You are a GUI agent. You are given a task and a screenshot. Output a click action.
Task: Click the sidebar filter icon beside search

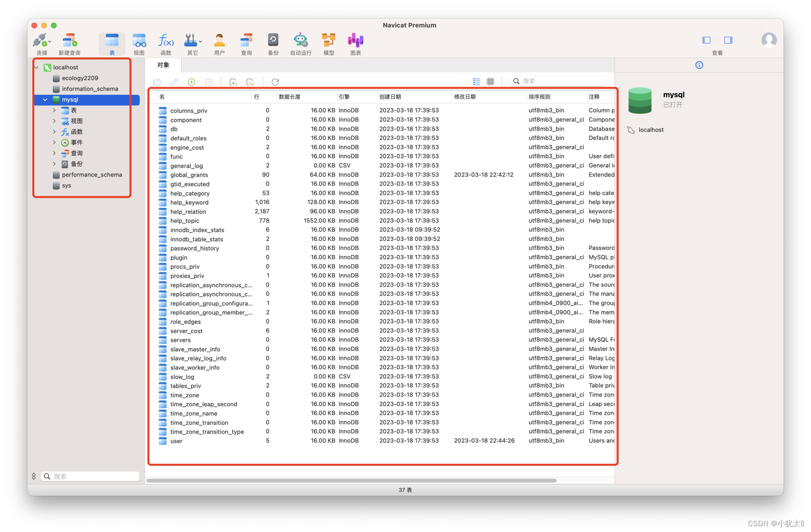pyautogui.click(x=34, y=476)
